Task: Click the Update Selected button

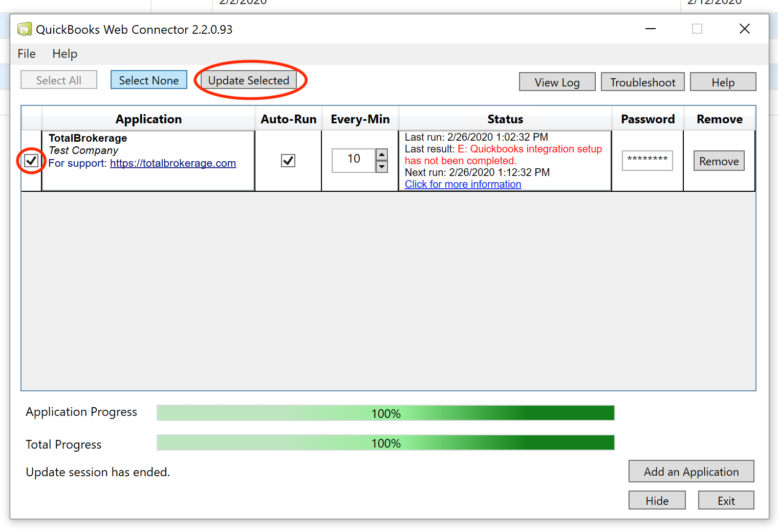Action: coord(249,80)
